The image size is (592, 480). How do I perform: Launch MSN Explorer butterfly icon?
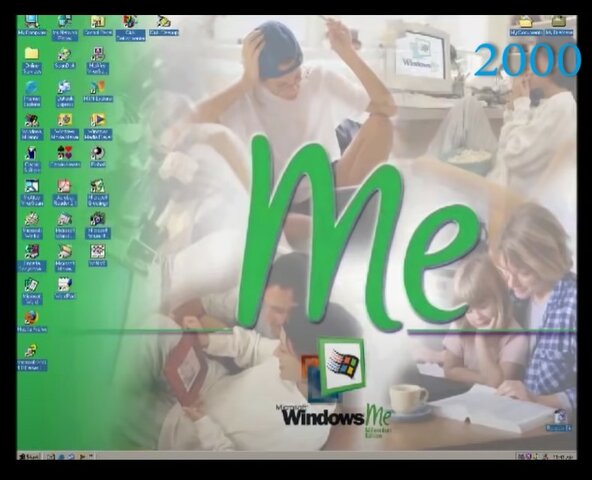pyautogui.click(x=98, y=91)
